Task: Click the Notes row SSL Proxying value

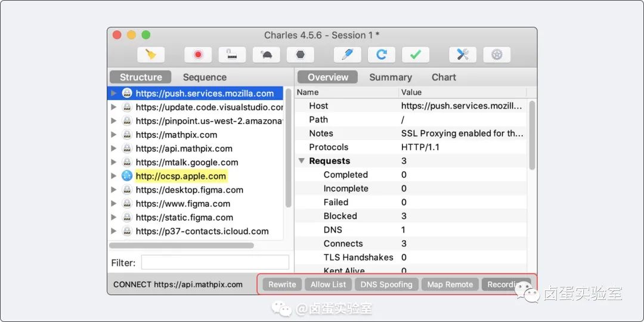Action: point(462,134)
